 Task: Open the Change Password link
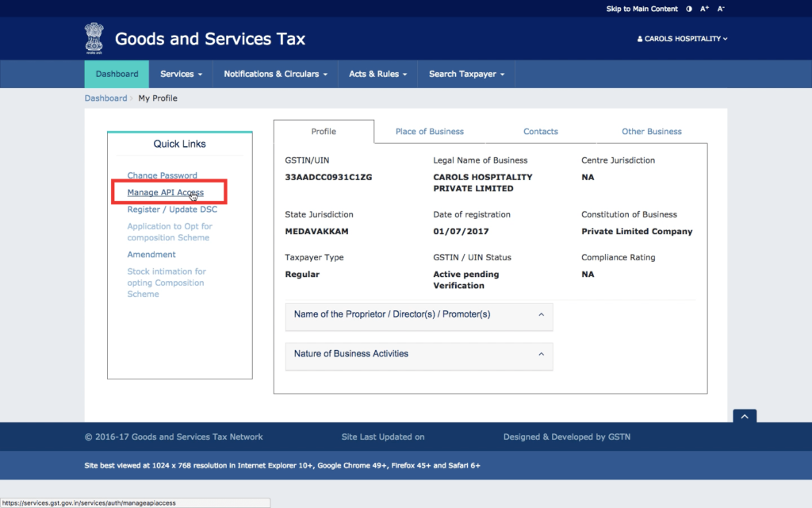[x=162, y=175]
